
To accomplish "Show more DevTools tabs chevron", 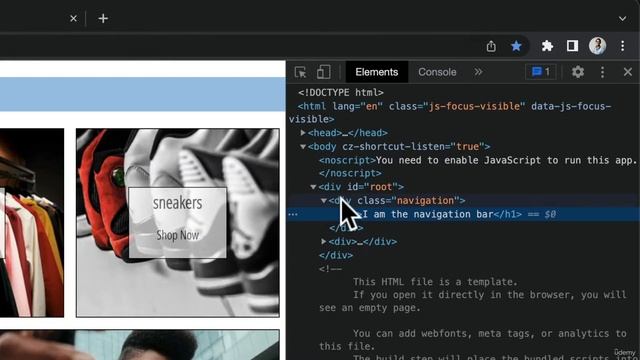I will [x=478, y=72].
